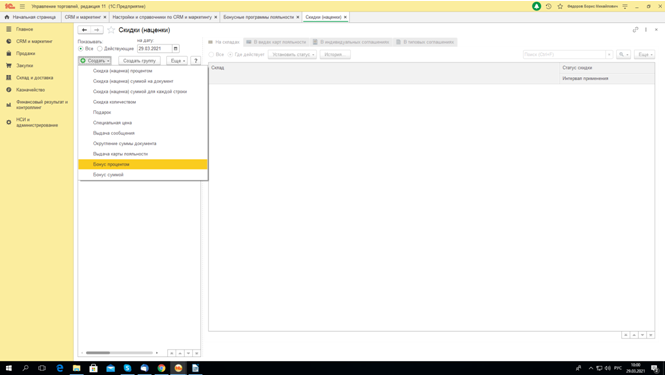Click the Windows Start button
The width and height of the screenshot is (666, 375).
coord(8,368)
